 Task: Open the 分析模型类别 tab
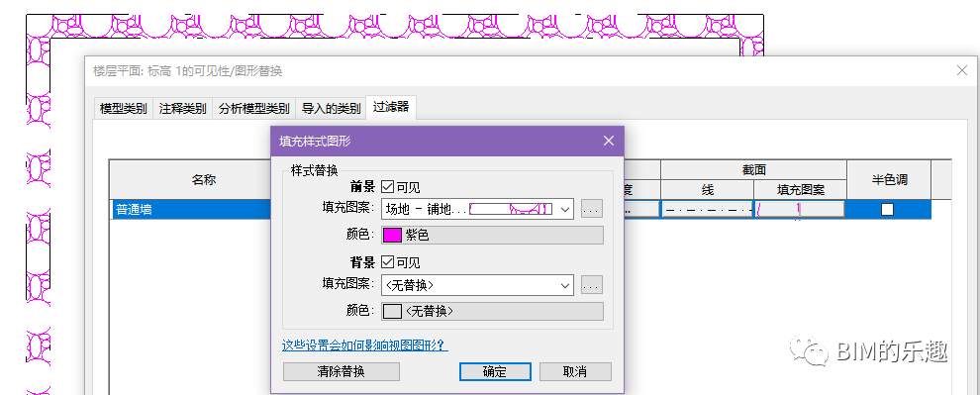253,109
